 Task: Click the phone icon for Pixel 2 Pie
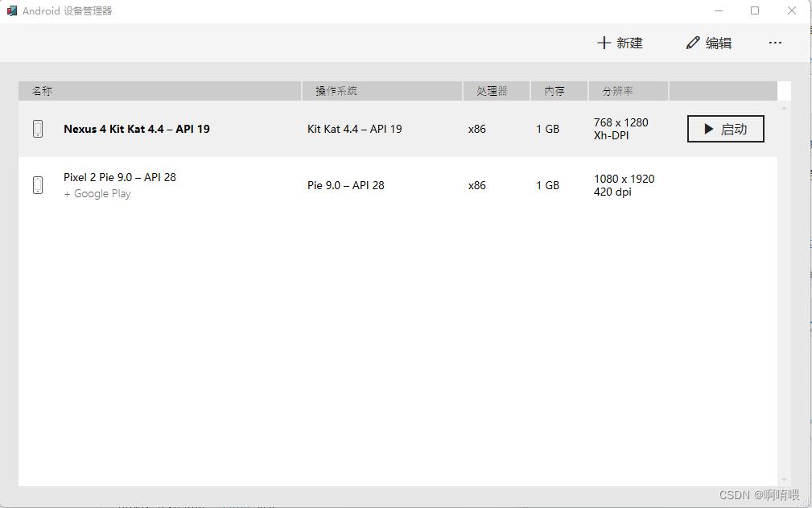click(38, 185)
